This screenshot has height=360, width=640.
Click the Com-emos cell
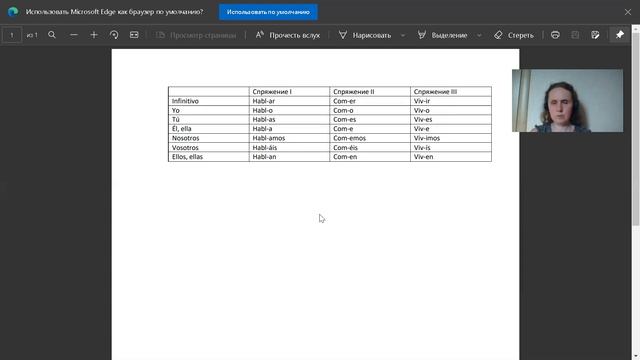tap(370, 138)
